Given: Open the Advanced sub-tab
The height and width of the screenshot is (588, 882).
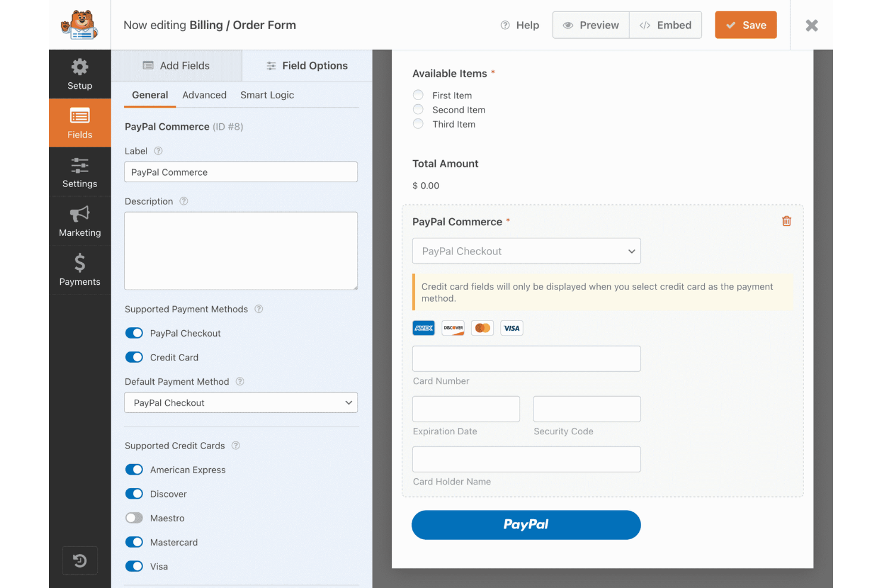Looking at the screenshot, I should tap(204, 95).
